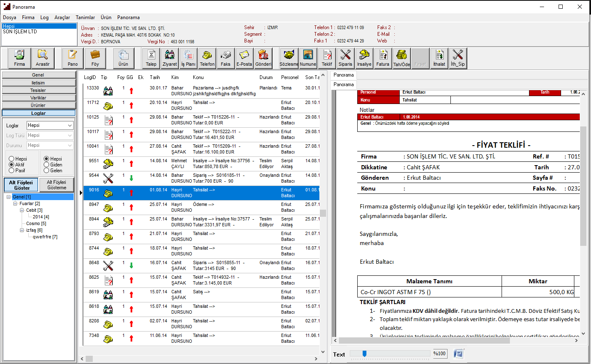Open the Araçlar menu
This screenshot has height=364, width=591.
[62, 17]
